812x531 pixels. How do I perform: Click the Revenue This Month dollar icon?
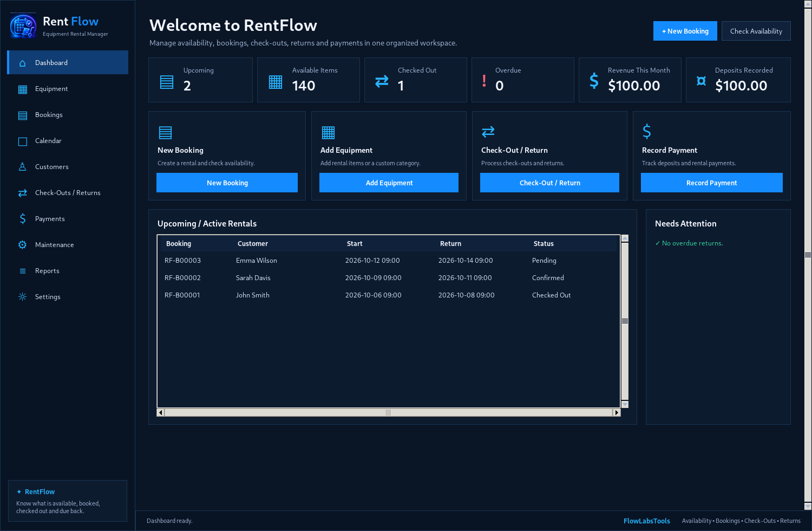594,81
